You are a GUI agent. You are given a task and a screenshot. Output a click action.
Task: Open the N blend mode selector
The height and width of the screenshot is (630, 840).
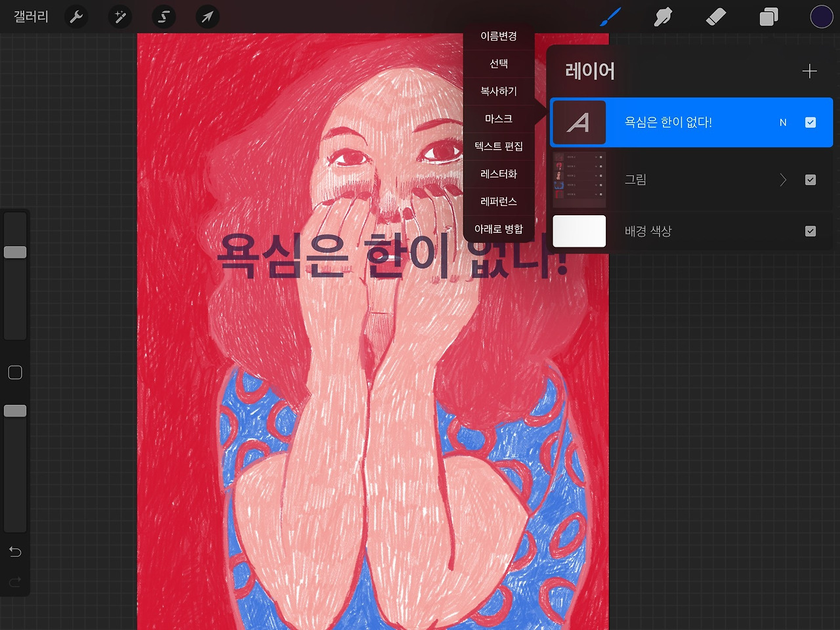point(783,122)
